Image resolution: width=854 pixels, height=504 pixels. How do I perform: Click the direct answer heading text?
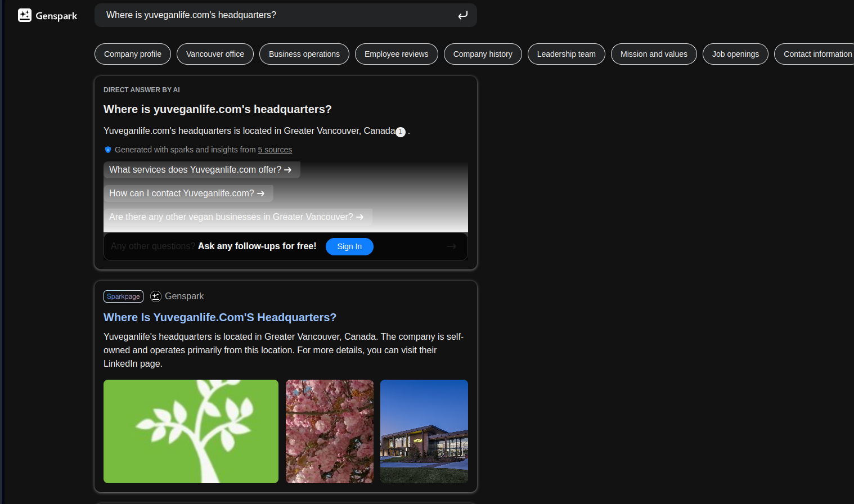point(218,109)
